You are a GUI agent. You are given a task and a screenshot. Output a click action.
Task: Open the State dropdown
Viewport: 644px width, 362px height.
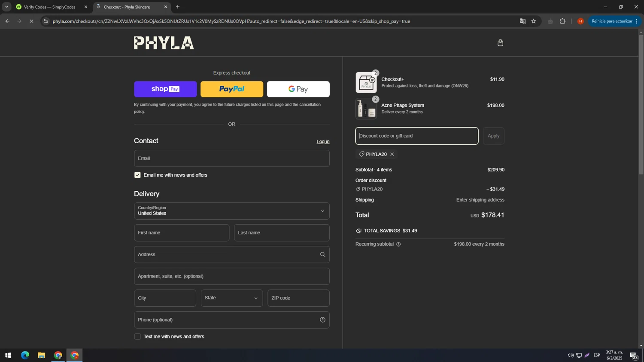(x=232, y=298)
